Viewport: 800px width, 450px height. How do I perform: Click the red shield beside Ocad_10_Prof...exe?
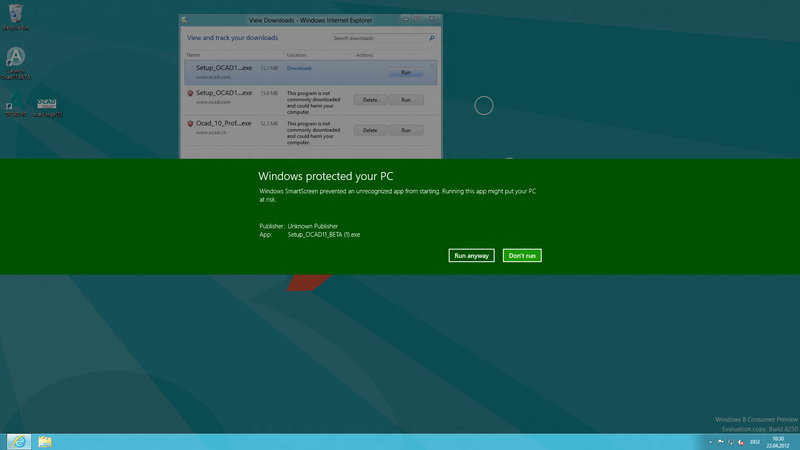point(190,123)
